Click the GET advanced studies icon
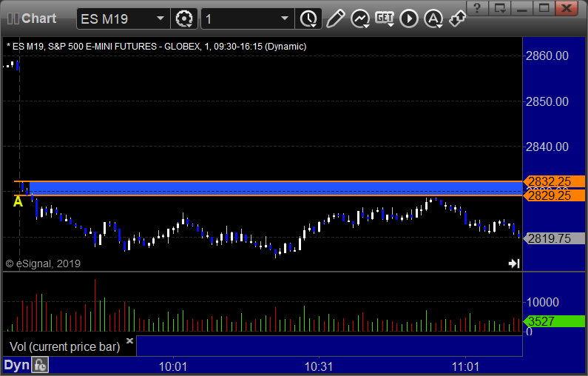Viewport: 588px width, 376px height. point(385,19)
